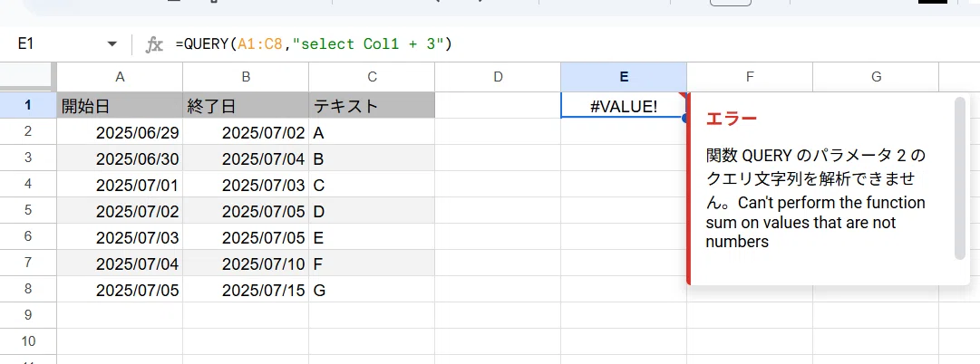Select column G header
This screenshot has width=980, height=364.
point(876,77)
